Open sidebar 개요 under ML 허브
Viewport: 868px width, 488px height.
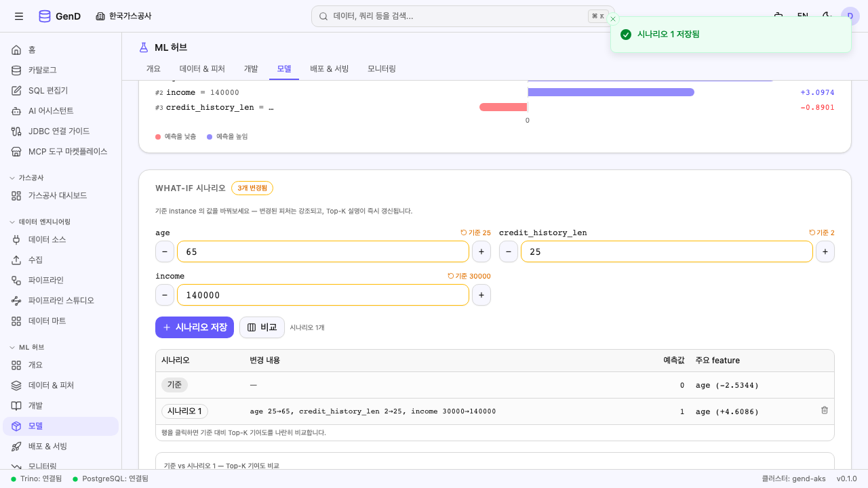61,365
